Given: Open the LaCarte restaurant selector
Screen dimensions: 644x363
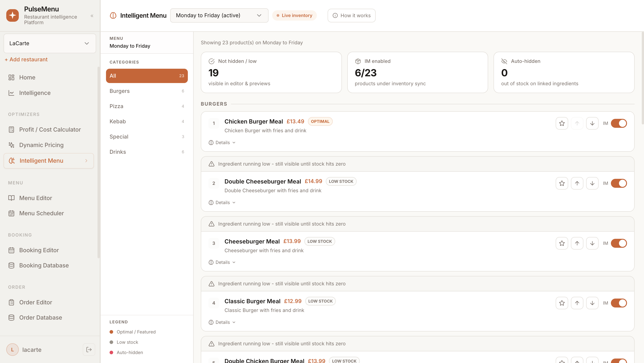Looking at the screenshot, I should (x=50, y=43).
